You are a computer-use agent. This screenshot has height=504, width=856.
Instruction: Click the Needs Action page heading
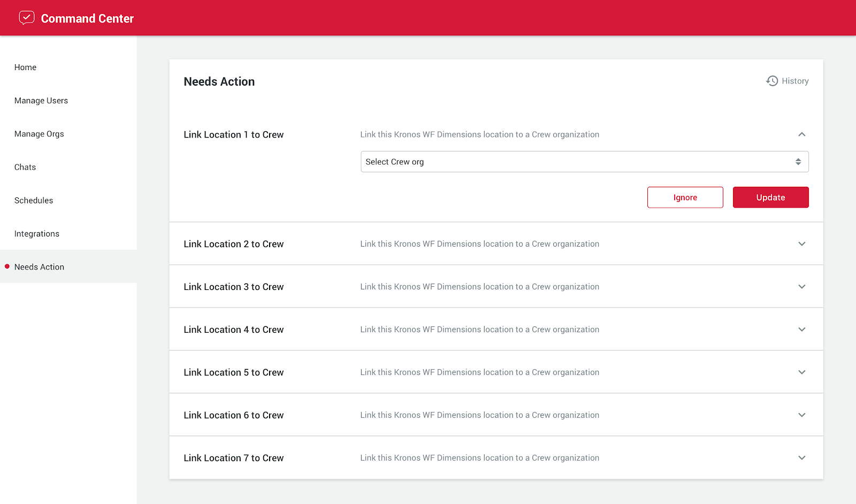click(219, 82)
